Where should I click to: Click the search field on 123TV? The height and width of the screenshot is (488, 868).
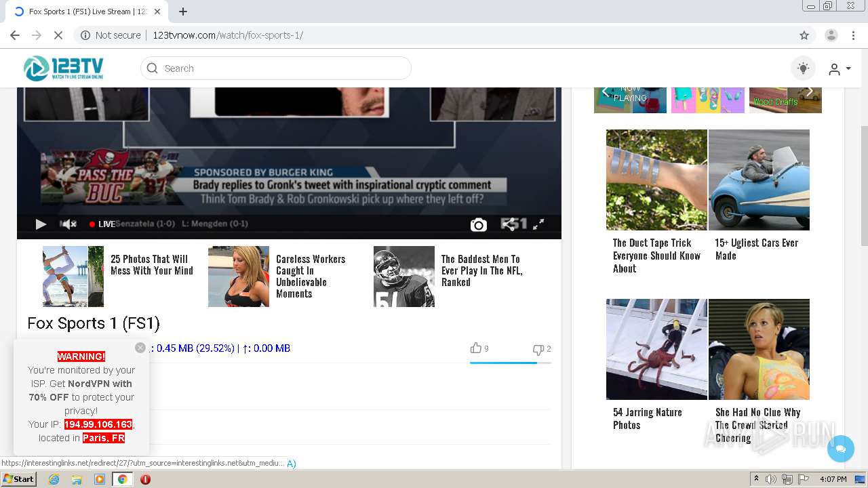click(276, 68)
